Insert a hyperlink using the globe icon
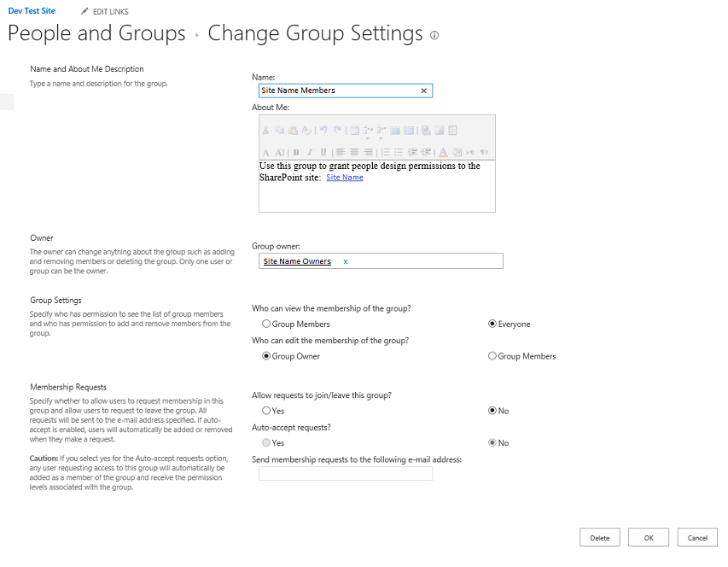The height and width of the screenshot is (567, 728). [x=426, y=131]
